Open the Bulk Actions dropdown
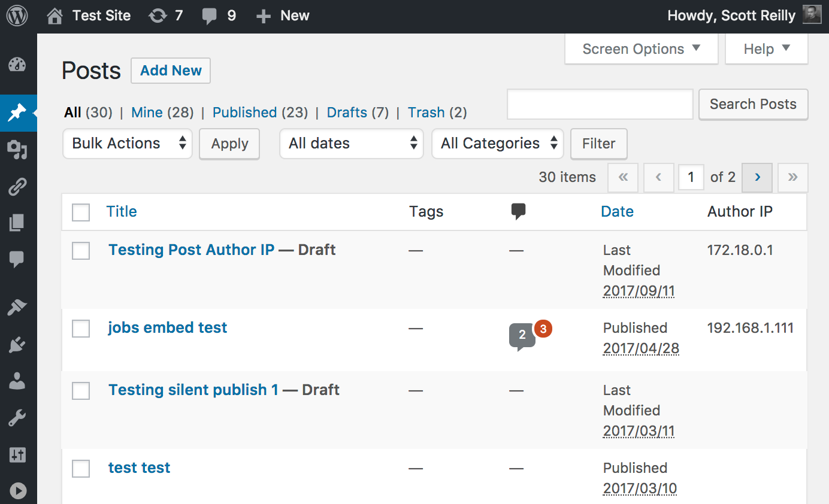The height and width of the screenshot is (504, 829). pos(128,144)
